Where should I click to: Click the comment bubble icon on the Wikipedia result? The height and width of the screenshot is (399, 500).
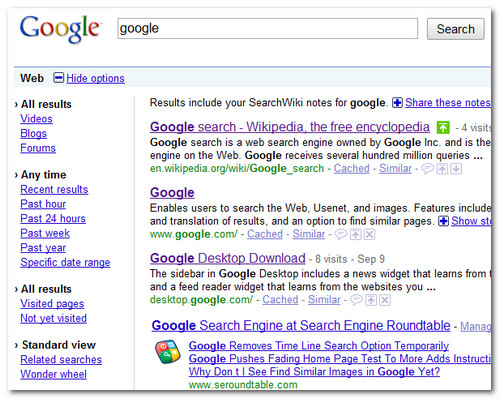428,169
